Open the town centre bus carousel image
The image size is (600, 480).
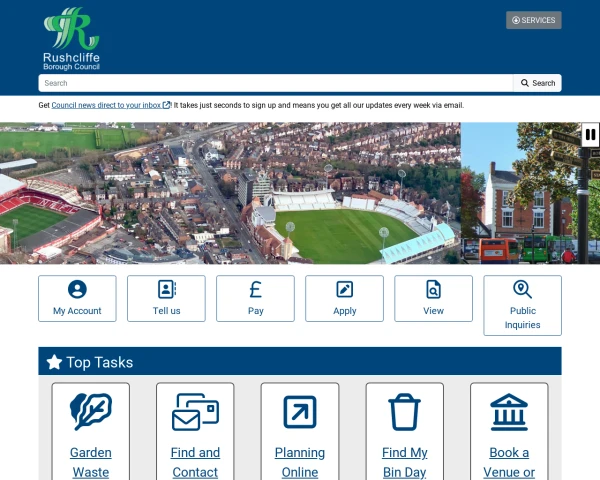(530, 193)
